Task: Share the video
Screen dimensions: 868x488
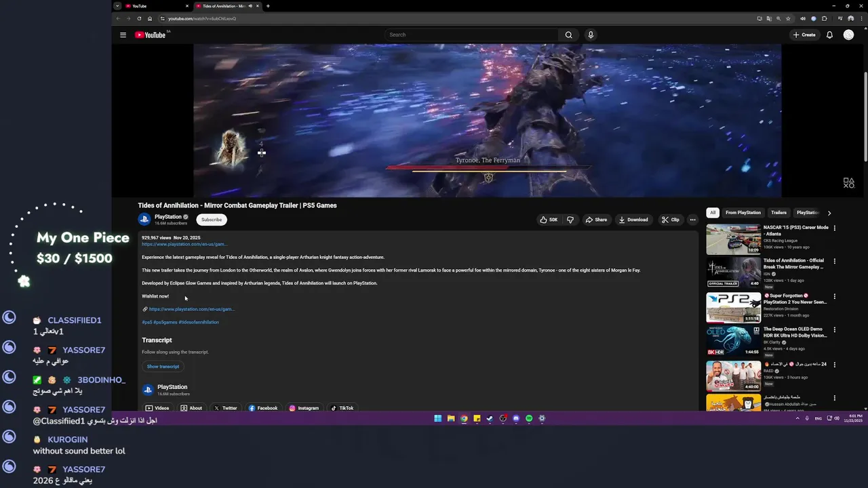Action: click(596, 220)
